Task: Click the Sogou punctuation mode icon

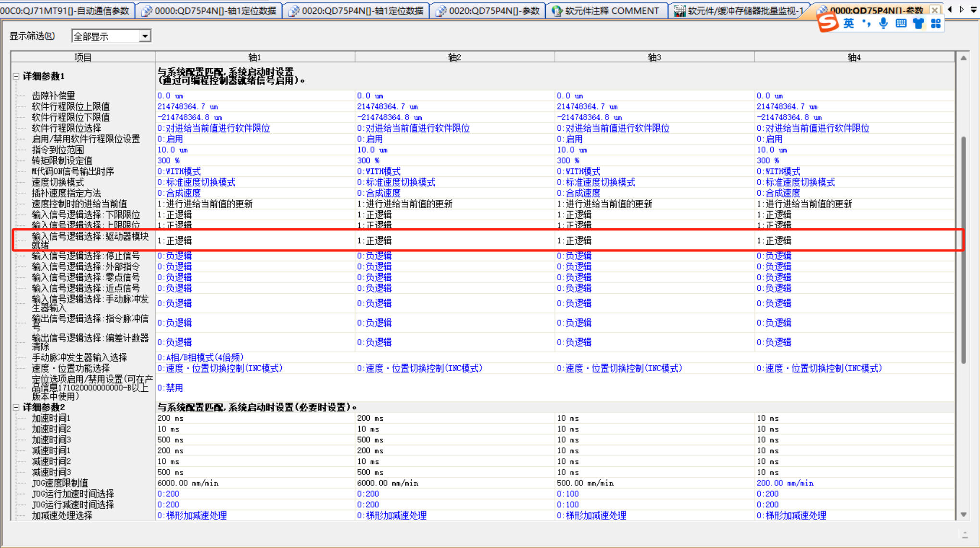Action: pyautogui.click(x=867, y=23)
